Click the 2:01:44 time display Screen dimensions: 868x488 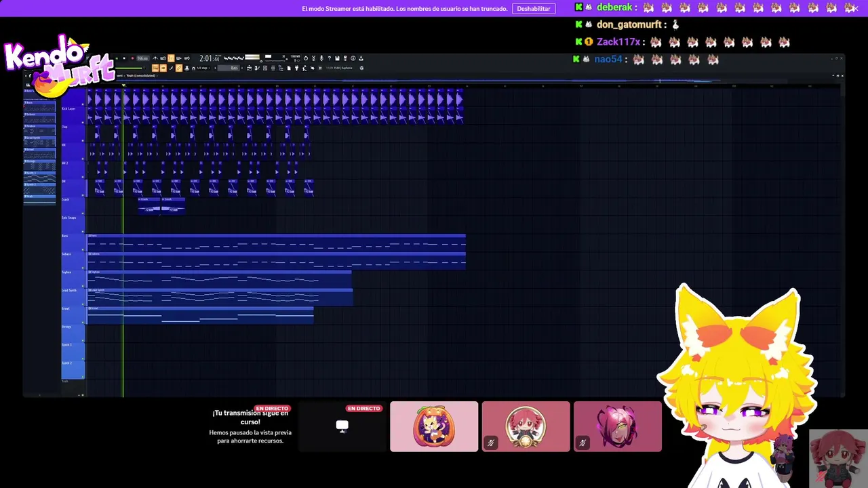[210, 58]
